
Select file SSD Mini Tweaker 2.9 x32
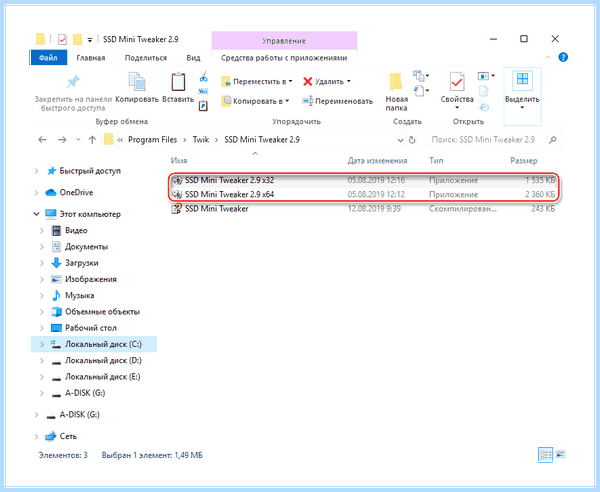(x=363, y=180)
